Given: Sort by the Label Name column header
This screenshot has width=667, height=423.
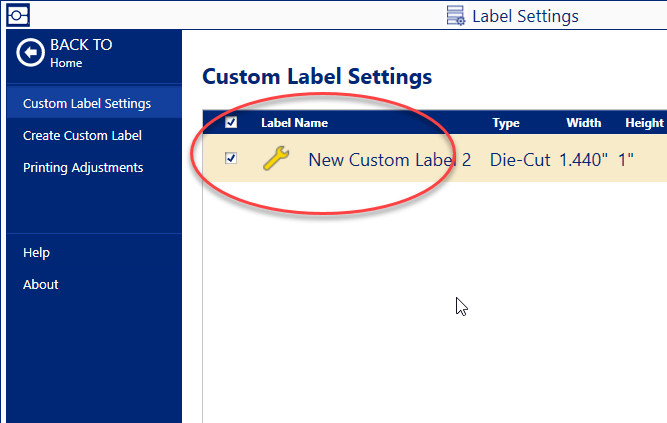Looking at the screenshot, I should click(294, 123).
